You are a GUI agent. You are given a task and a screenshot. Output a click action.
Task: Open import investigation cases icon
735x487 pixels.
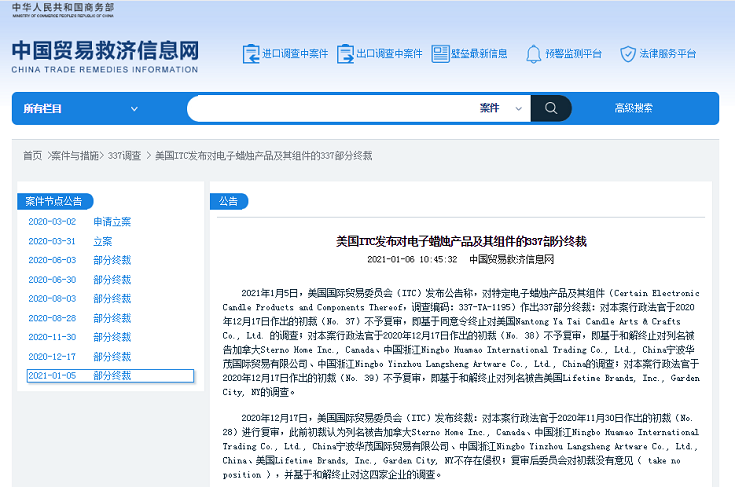click(x=251, y=54)
